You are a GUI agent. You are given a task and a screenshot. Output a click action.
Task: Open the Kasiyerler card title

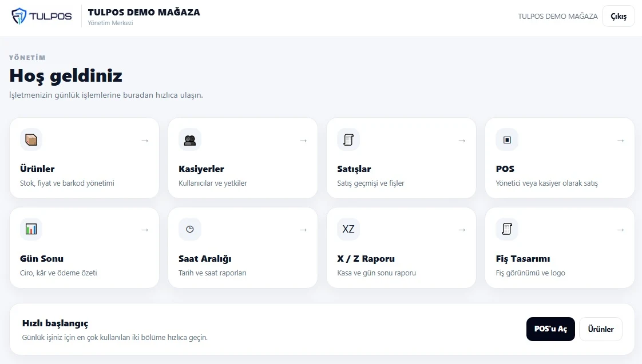[x=201, y=169]
